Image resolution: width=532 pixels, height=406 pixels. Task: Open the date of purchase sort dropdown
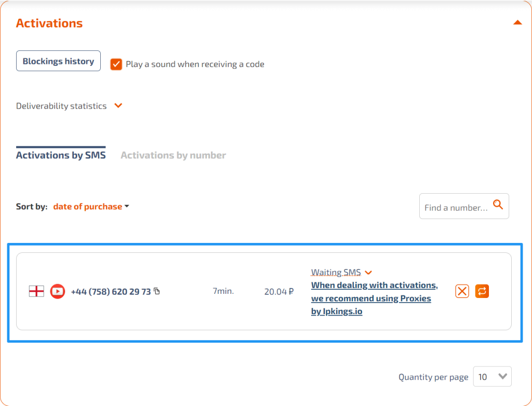[91, 206]
